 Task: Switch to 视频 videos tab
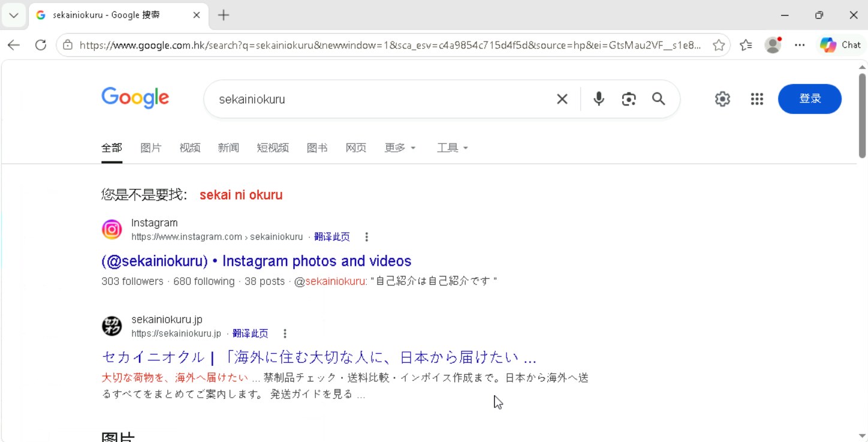coord(189,148)
